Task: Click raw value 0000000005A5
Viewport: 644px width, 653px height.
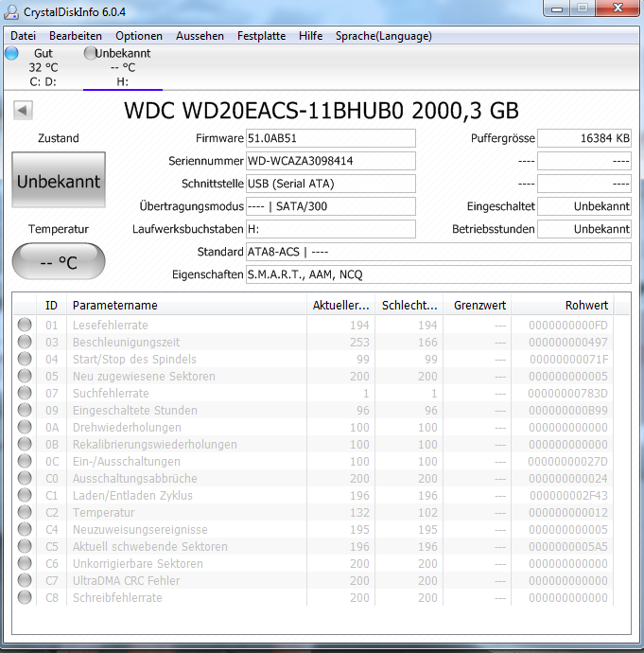Action: 568,546
